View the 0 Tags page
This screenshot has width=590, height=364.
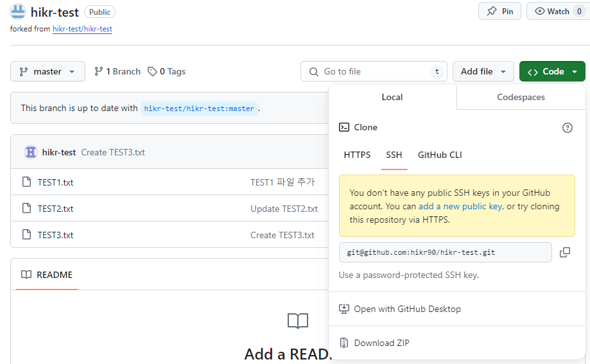(x=167, y=71)
